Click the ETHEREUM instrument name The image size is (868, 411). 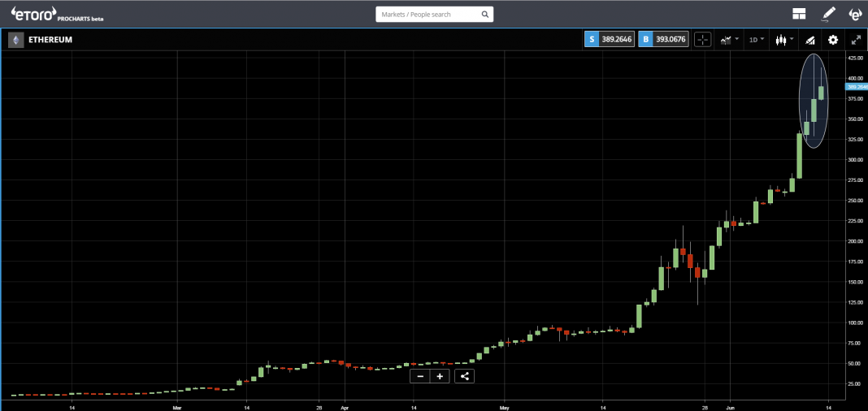point(50,40)
